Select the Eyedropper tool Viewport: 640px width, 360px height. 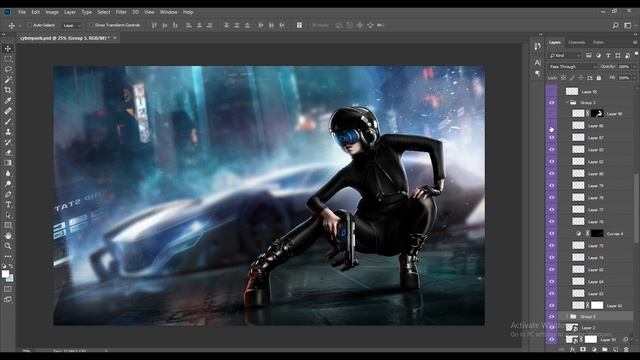pyautogui.click(x=8, y=100)
